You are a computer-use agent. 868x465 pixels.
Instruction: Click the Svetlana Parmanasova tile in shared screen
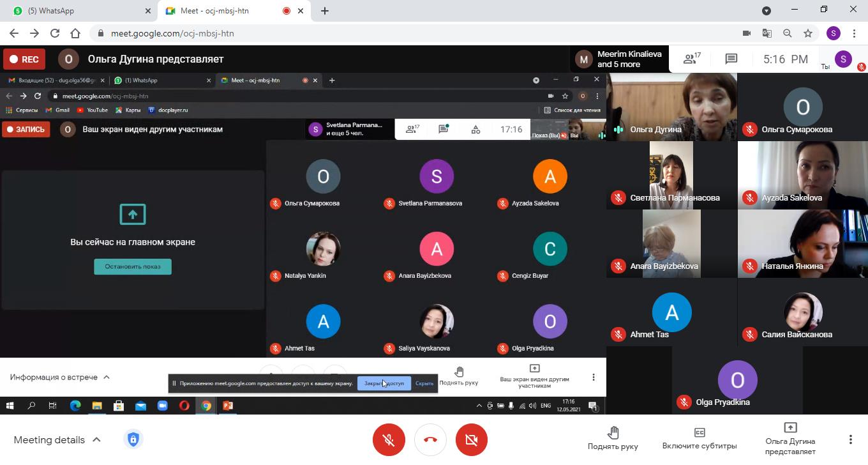point(437,183)
